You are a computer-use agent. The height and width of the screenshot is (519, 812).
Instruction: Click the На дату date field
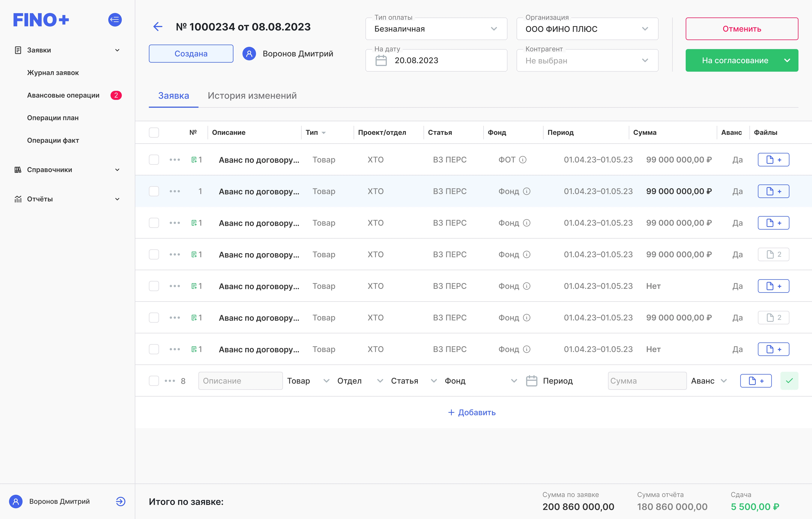point(436,60)
